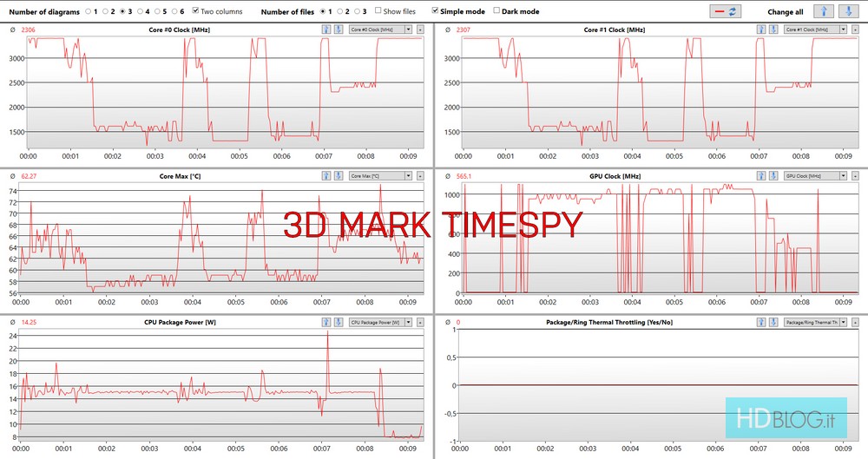Select 1 diagram radio button

pos(88,11)
